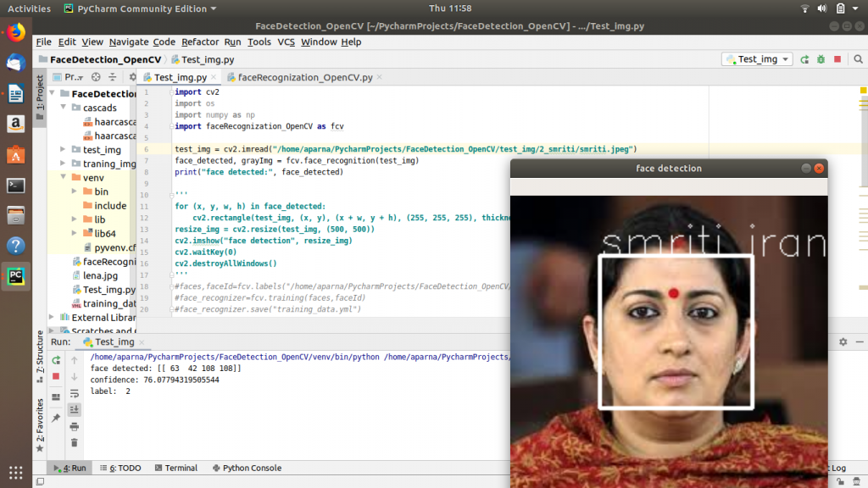Open the VCS menu

pos(286,42)
